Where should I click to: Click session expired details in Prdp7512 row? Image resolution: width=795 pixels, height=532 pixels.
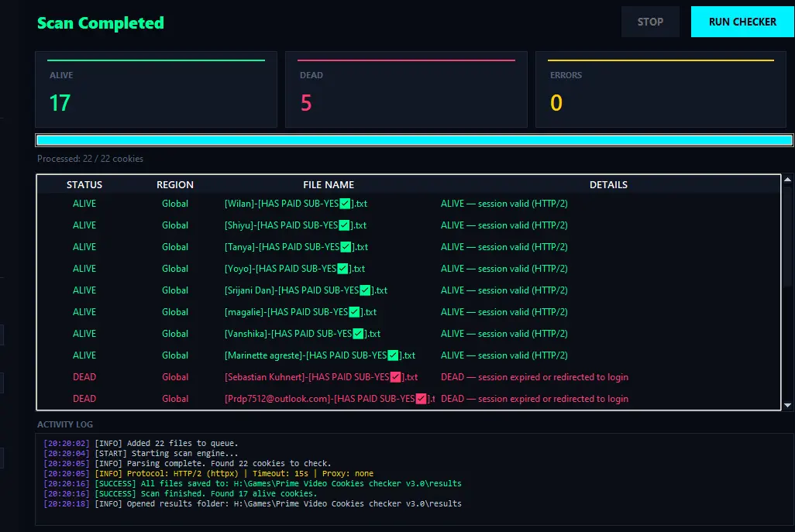click(535, 400)
